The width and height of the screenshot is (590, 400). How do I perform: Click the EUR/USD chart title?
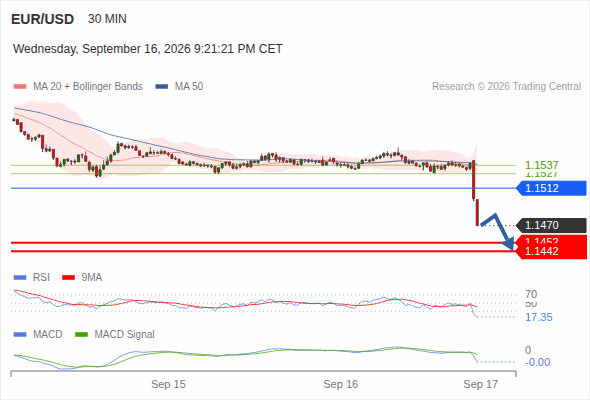[43, 19]
